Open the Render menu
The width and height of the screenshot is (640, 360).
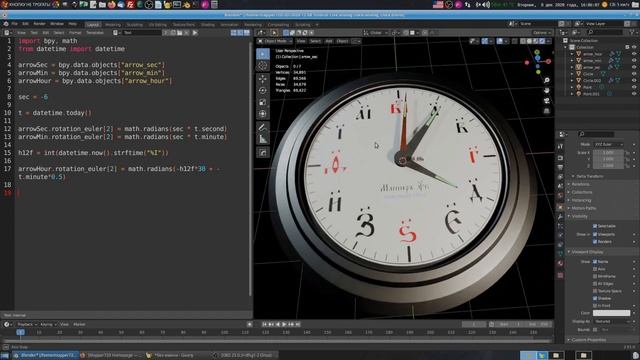point(39,24)
